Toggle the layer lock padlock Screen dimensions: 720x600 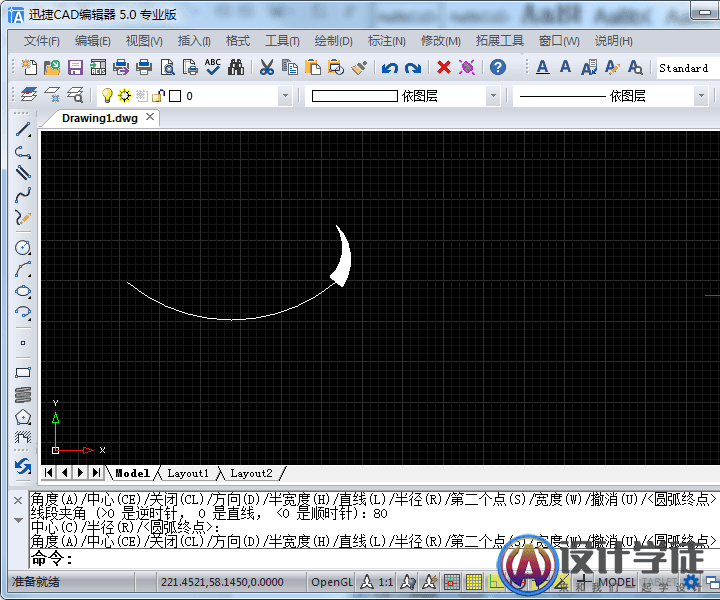158,95
